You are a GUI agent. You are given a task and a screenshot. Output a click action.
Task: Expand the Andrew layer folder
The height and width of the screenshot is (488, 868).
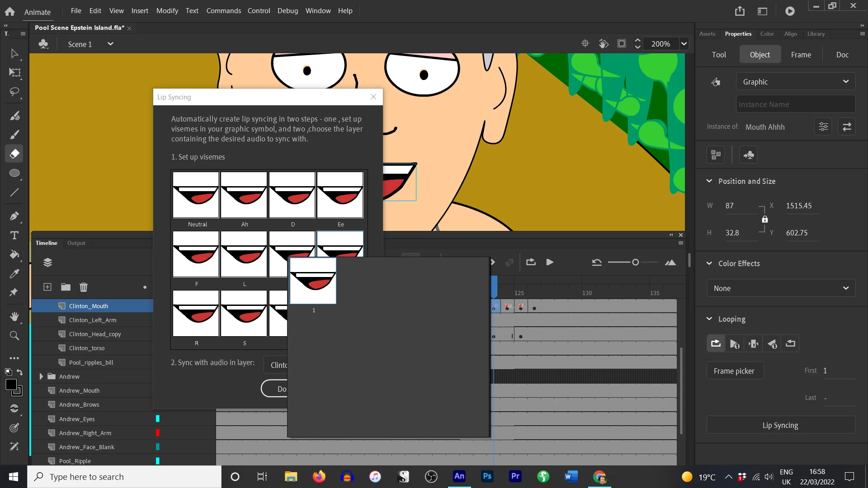41,376
